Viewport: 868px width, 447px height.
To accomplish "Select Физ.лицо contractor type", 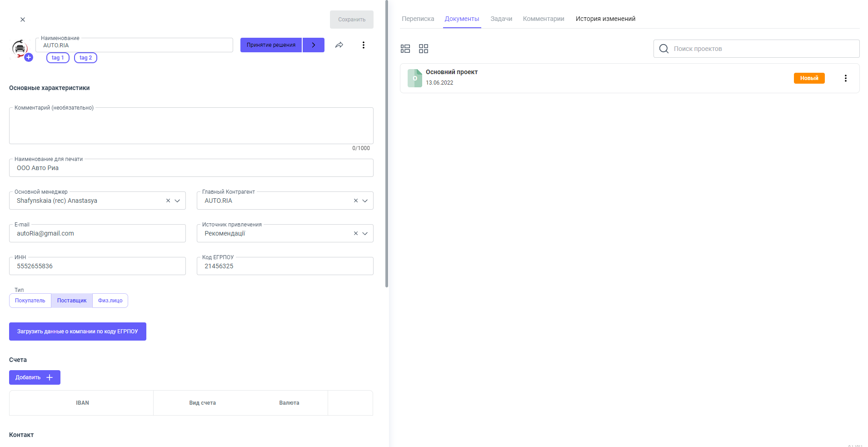I will tap(110, 301).
